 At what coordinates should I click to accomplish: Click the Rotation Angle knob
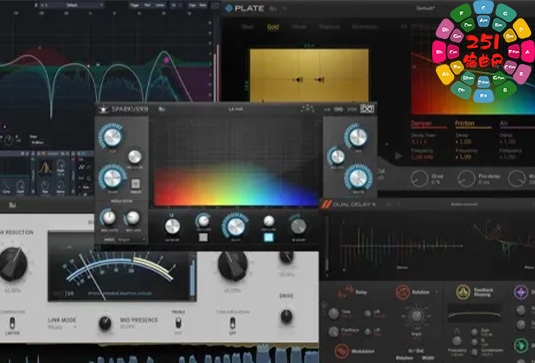pyautogui.click(x=416, y=316)
